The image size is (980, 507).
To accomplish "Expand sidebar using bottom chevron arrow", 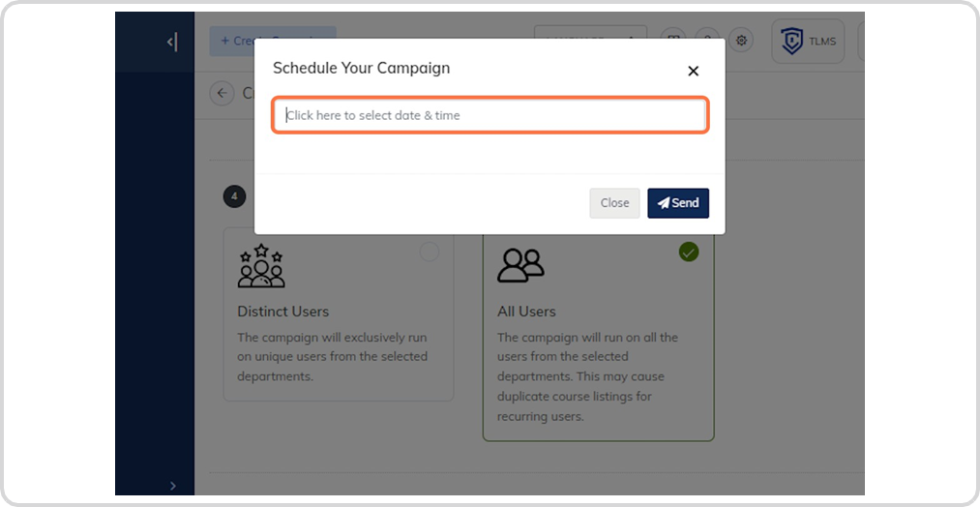I will point(173,486).
